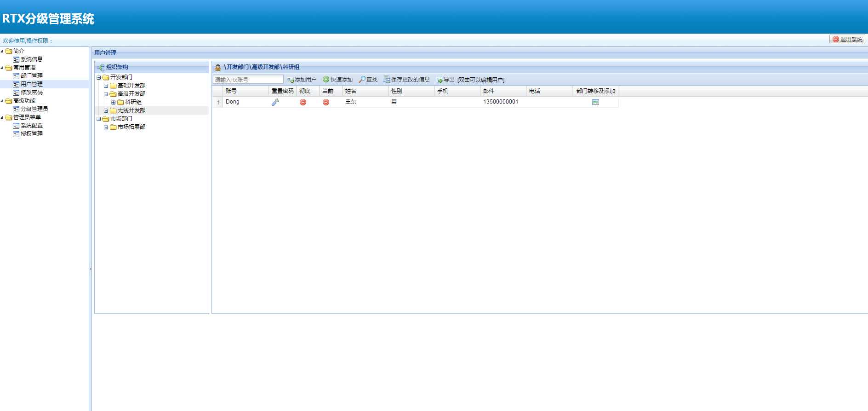Click the 高级功能 folder icon
Image resolution: width=868 pixels, height=411 pixels.
point(9,101)
